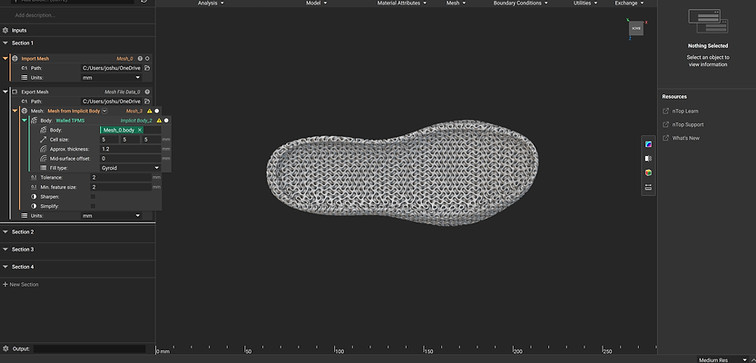756x363 pixels.
Task: Click the Body input icon under Walled TPMS
Action: (43, 130)
